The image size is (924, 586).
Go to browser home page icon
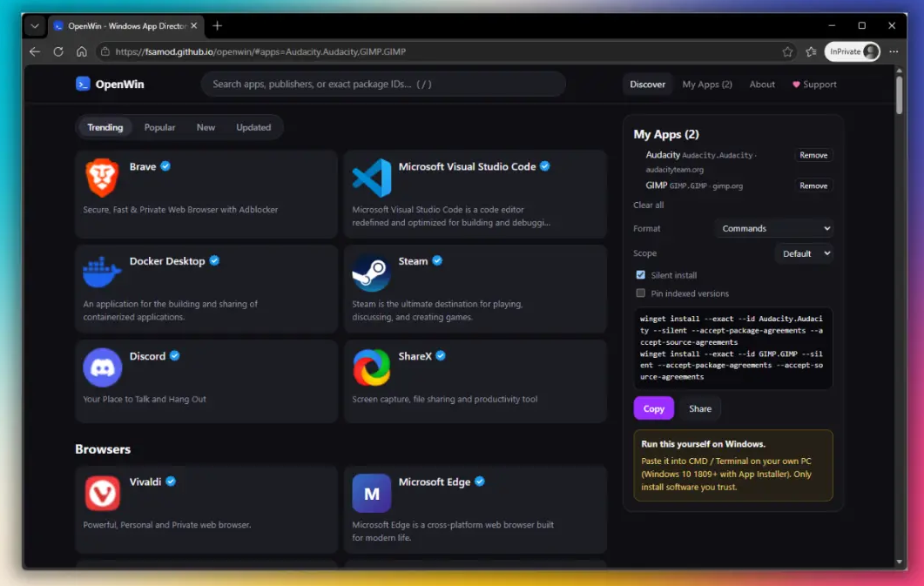click(82, 51)
